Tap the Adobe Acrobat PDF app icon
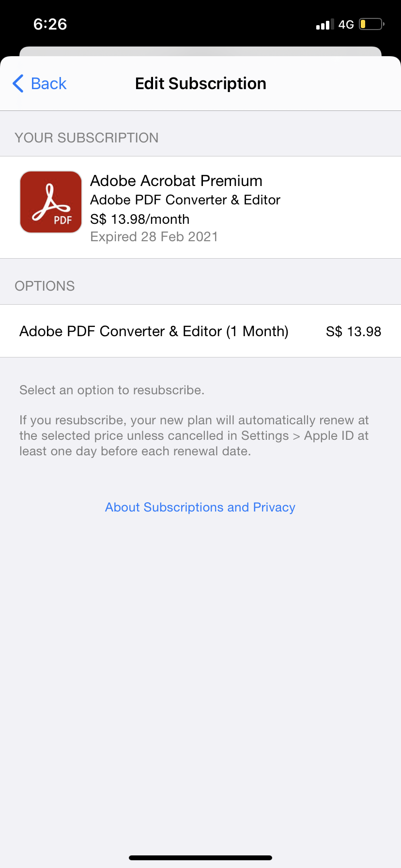 [x=51, y=202]
